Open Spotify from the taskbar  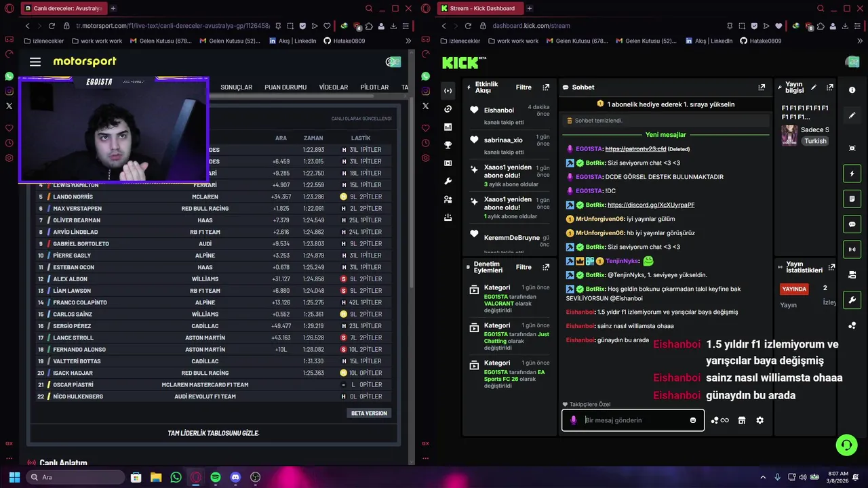click(216, 477)
